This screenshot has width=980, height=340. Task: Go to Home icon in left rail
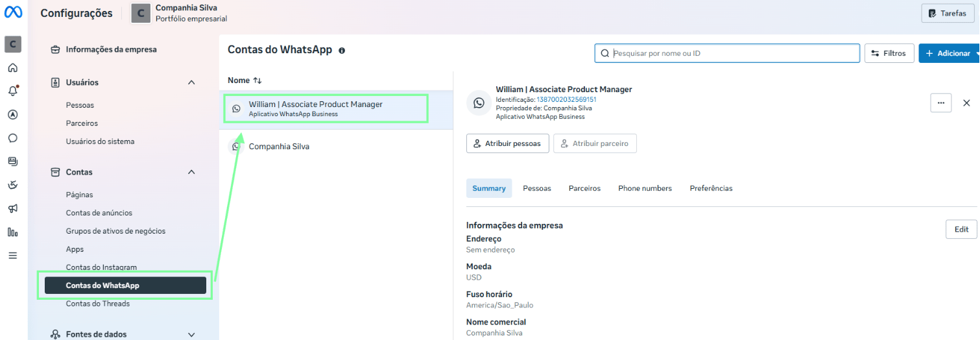tap(13, 67)
